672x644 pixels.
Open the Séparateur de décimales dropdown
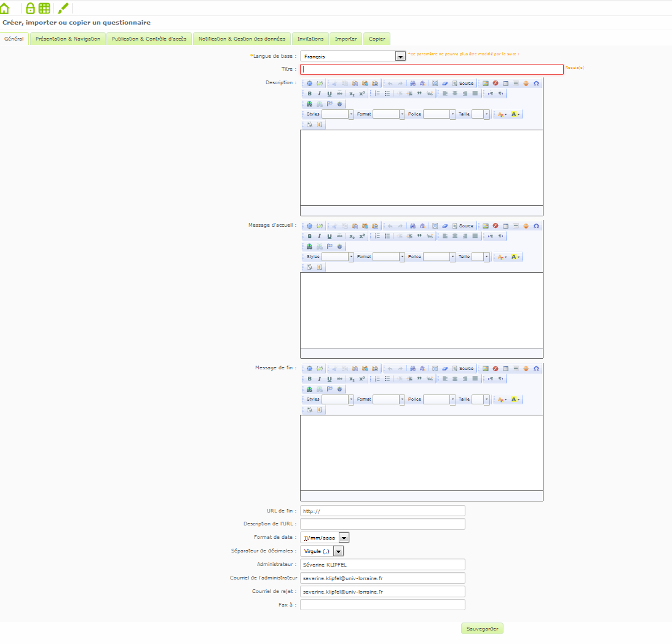pos(338,551)
